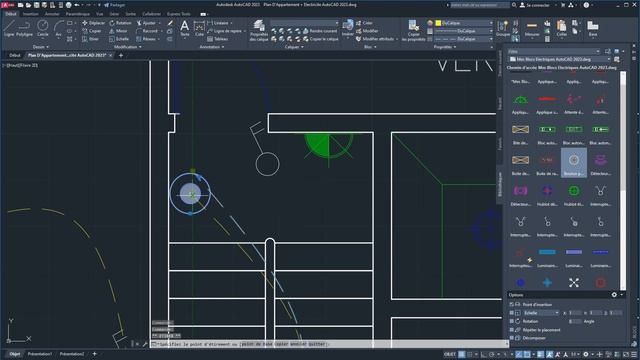Click the Raccord fillet tool

pos(147,31)
